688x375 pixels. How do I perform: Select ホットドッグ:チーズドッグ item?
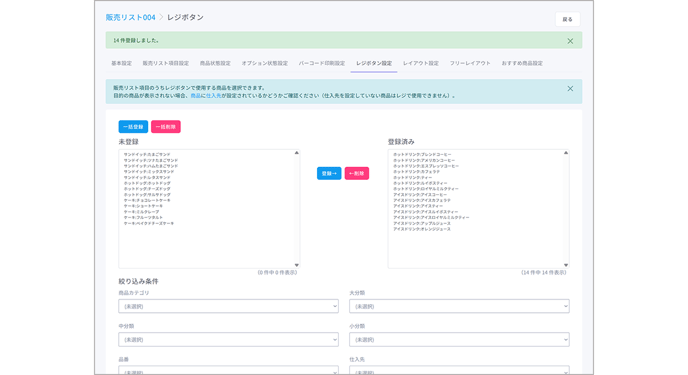(x=147, y=189)
